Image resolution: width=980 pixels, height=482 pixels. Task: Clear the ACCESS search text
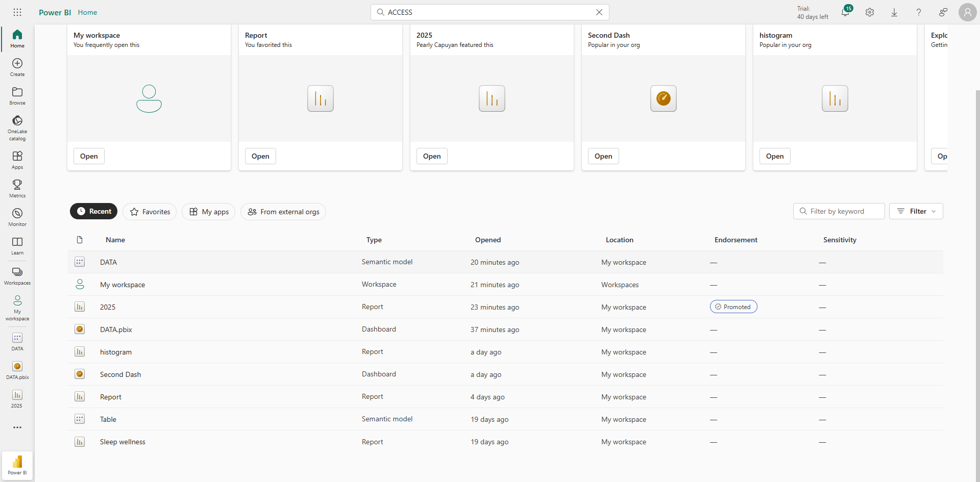(x=599, y=12)
